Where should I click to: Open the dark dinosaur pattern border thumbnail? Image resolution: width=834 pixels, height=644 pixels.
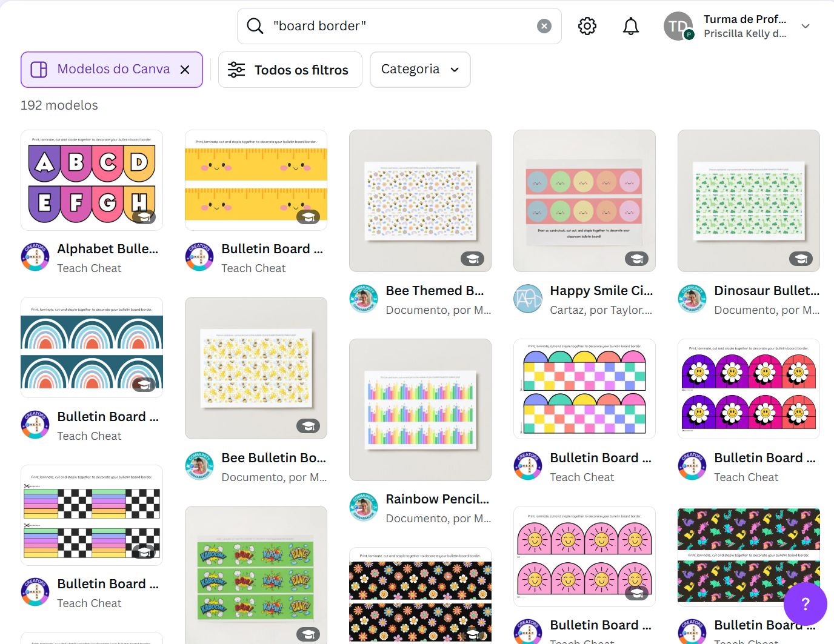[x=749, y=556]
